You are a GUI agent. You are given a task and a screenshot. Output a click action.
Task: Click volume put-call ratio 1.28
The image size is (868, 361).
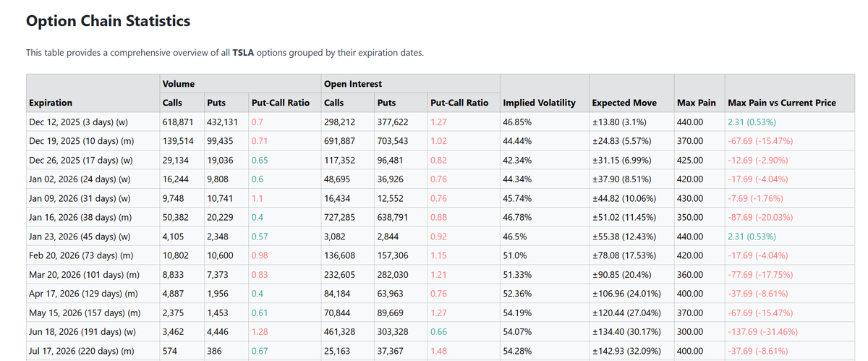click(x=259, y=332)
